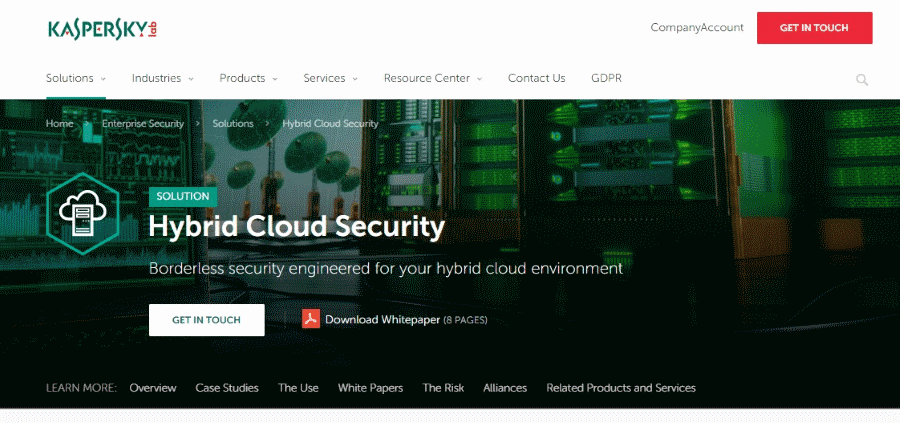
Task: Click the PDF icon beside Download Whitepaper
Action: (x=311, y=319)
